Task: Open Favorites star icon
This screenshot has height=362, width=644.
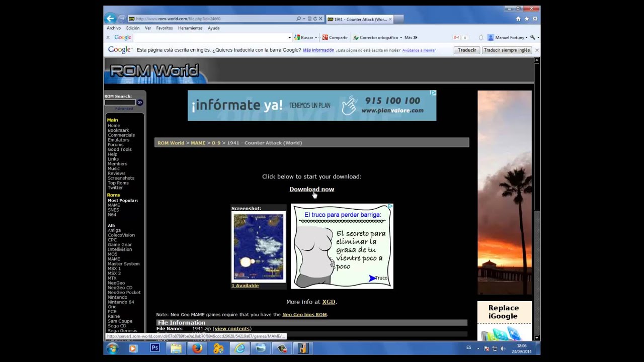Action: (527, 19)
